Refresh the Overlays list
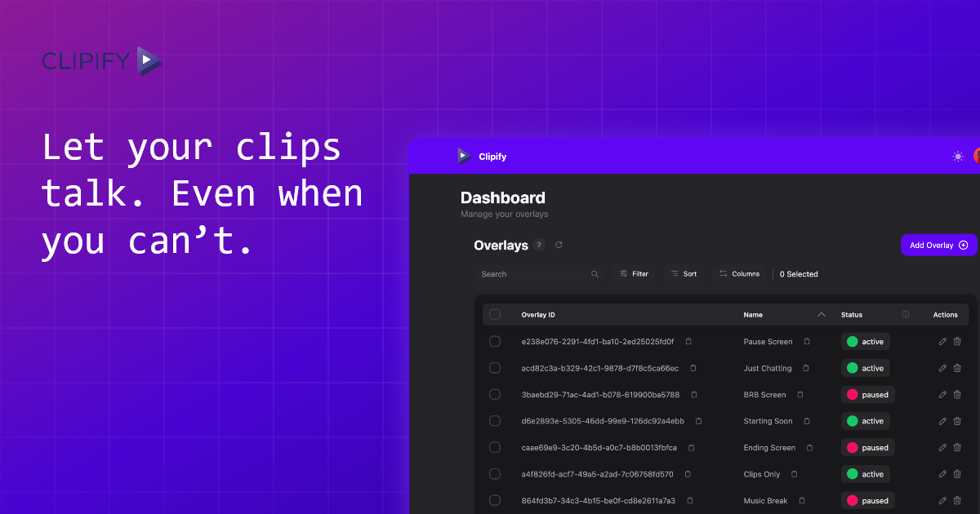The width and height of the screenshot is (980, 514). click(x=559, y=244)
